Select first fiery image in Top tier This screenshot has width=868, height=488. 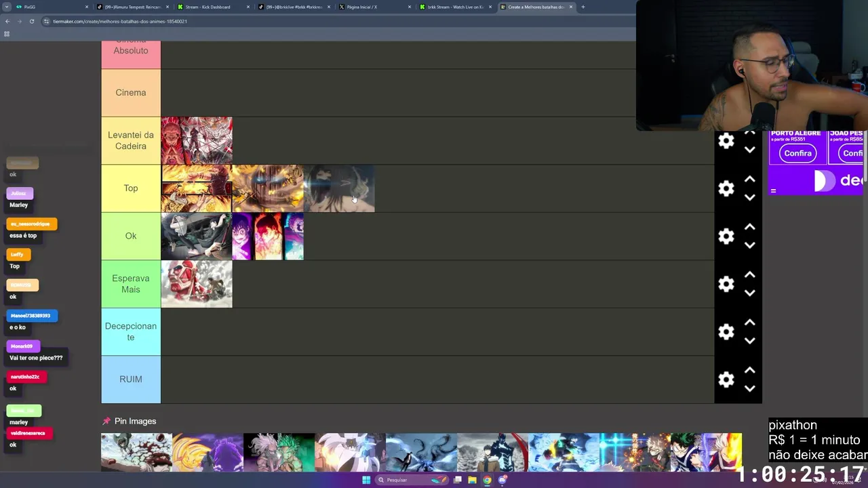tap(197, 188)
